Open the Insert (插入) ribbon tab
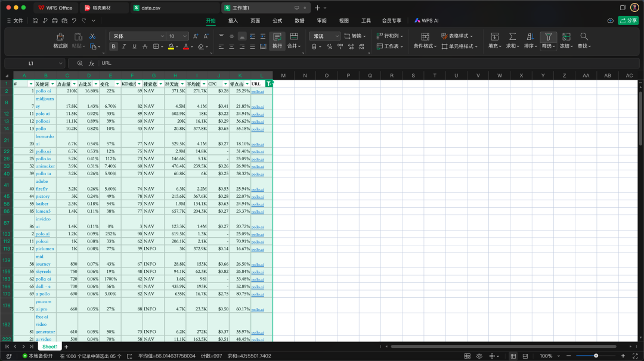The image size is (644, 361). [233, 20]
